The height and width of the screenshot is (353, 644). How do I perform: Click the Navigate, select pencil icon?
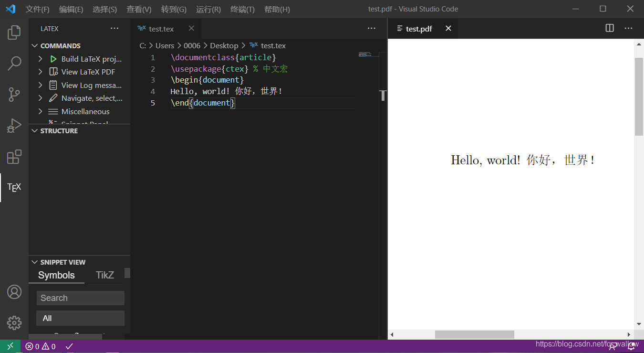click(x=53, y=98)
